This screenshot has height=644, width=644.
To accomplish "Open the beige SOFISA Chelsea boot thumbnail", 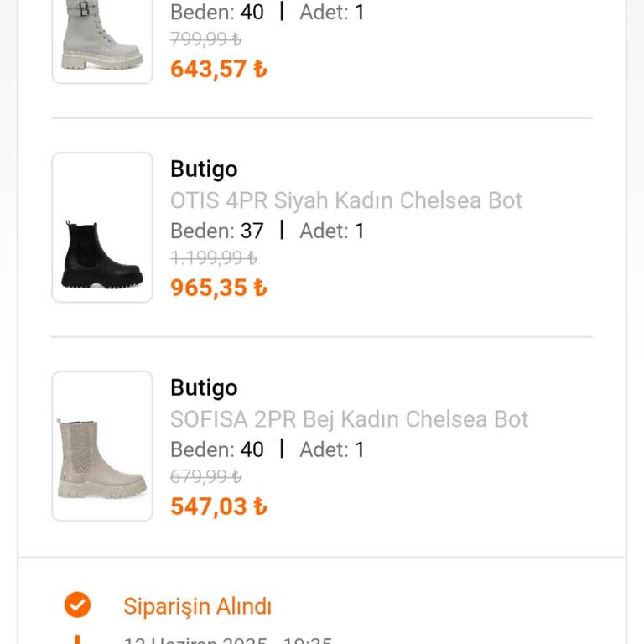I will (102, 446).
